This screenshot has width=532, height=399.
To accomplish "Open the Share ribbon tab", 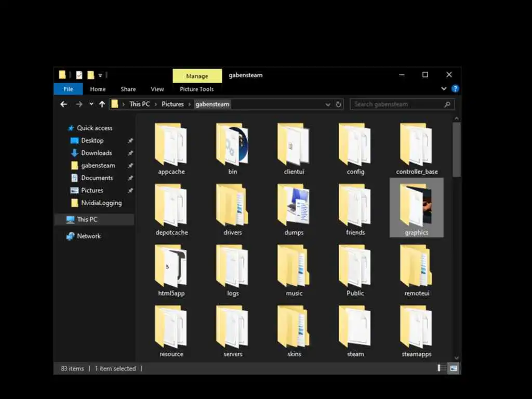I will click(128, 89).
